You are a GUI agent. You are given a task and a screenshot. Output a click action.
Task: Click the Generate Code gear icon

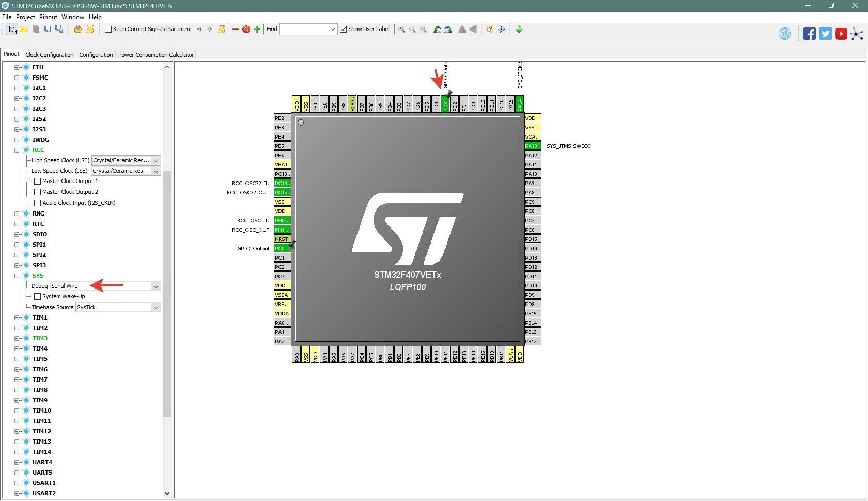click(78, 29)
